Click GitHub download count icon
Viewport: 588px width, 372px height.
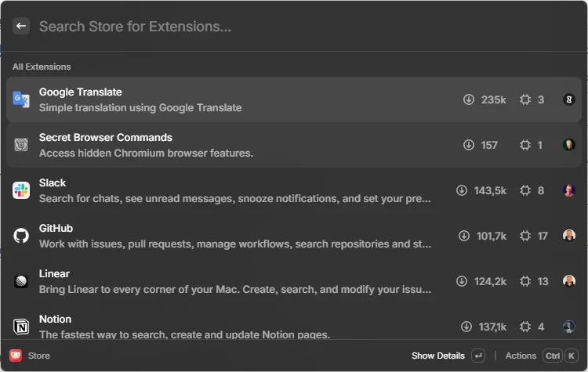[x=464, y=236]
